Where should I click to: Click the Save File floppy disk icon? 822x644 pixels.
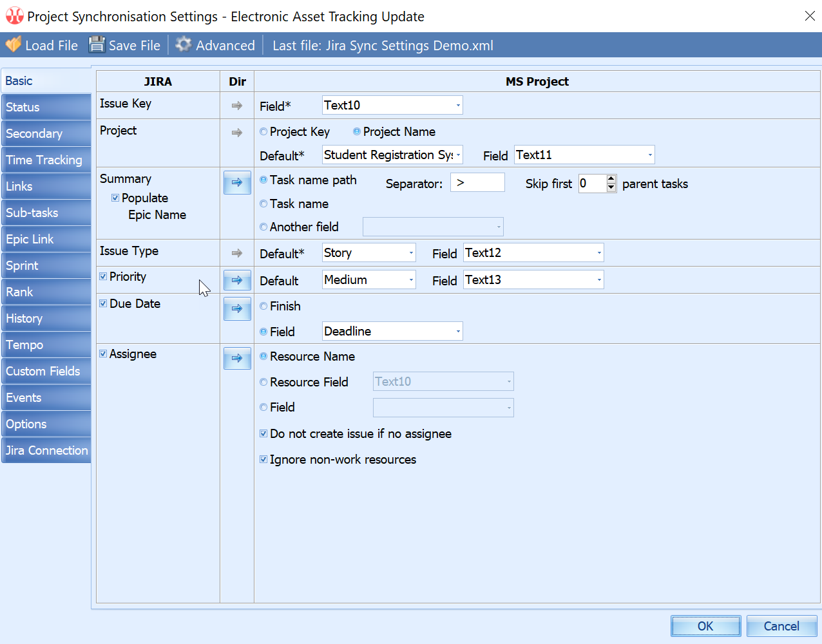[97, 44]
